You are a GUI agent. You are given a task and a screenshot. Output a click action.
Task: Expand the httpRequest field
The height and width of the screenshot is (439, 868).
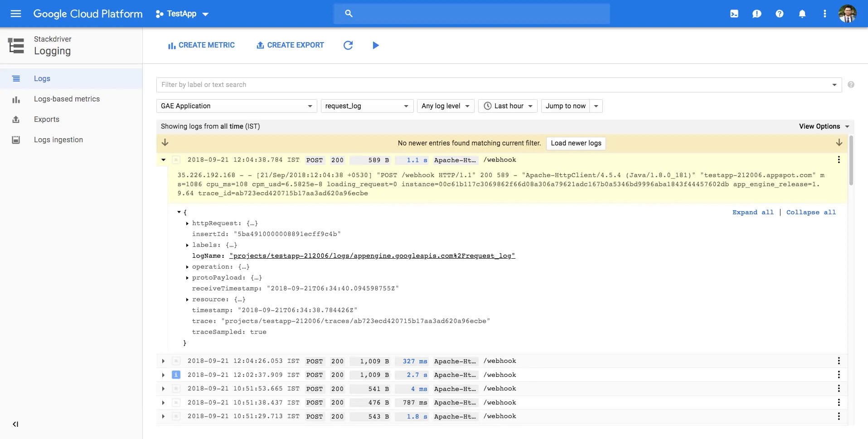187,223
